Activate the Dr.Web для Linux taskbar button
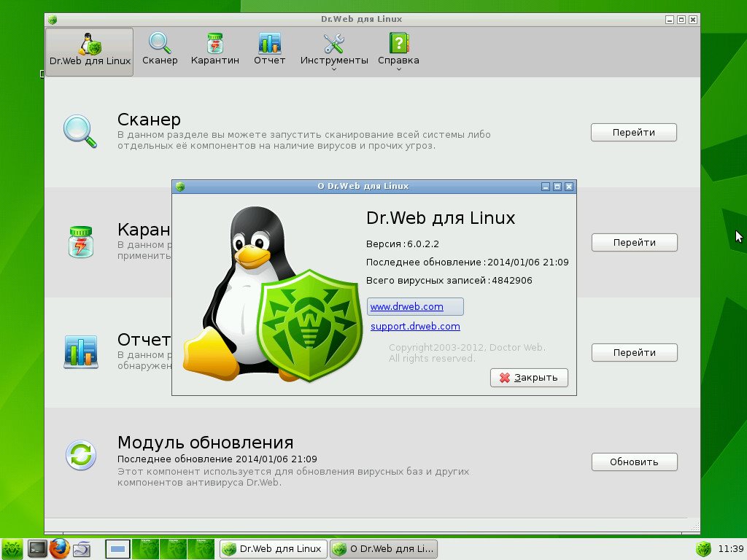 (x=274, y=549)
